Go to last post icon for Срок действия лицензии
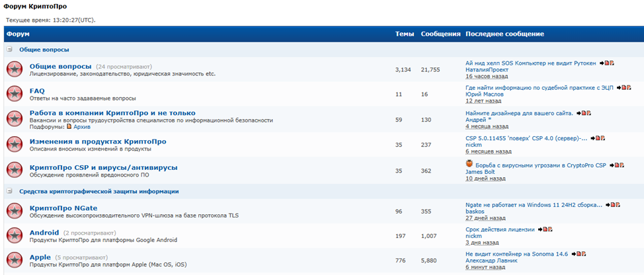The width and height of the screenshot is (644, 275). point(542,229)
